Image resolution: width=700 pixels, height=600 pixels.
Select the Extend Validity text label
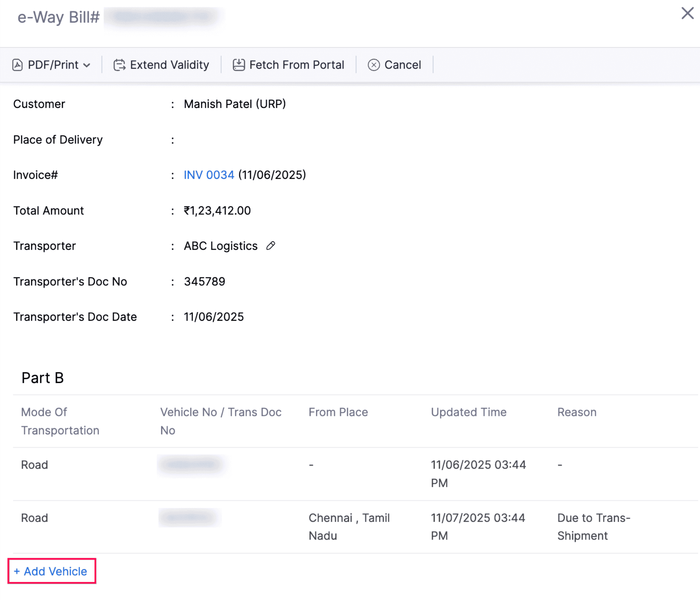(x=169, y=65)
